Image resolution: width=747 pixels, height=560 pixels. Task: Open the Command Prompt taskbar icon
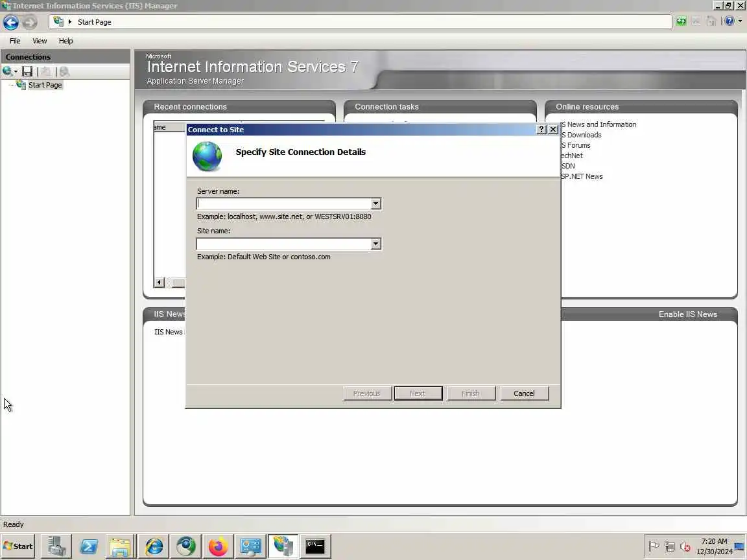pyautogui.click(x=315, y=546)
